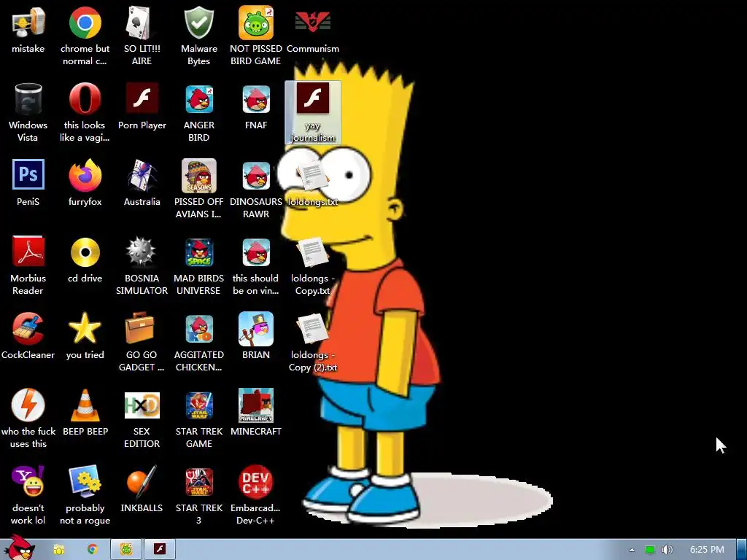This screenshot has width=747, height=560.
Task: Click the 'STAR TREK GAME' icon
Action: pyautogui.click(x=199, y=405)
